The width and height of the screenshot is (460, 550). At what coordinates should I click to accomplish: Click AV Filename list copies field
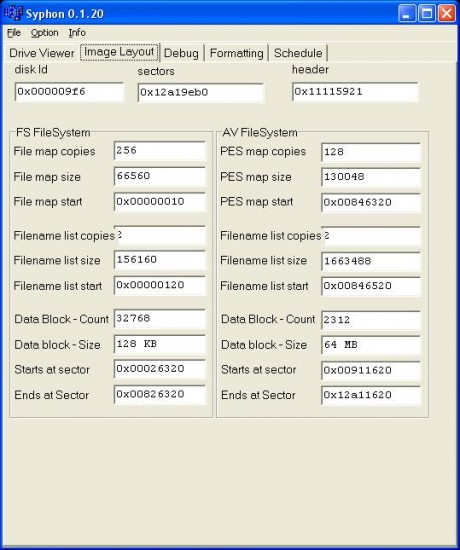coord(371,236)
